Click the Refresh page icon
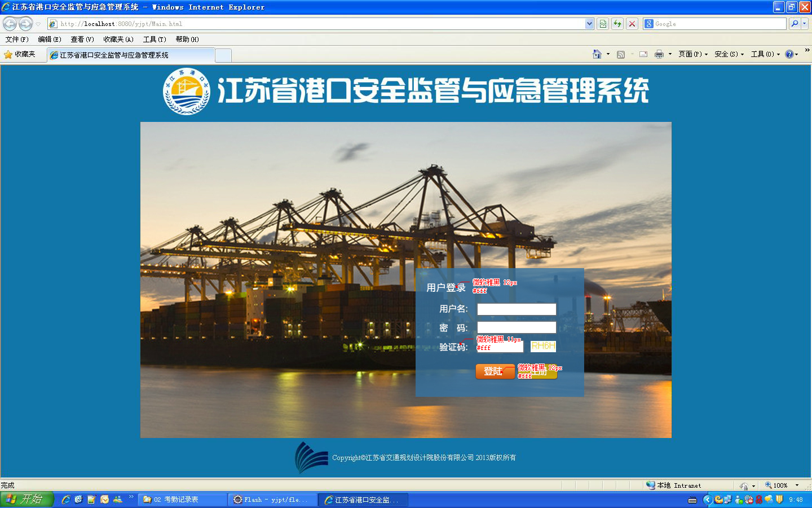Screen dimensions: 812x508 pyautogui.click(x=617, y=24)
